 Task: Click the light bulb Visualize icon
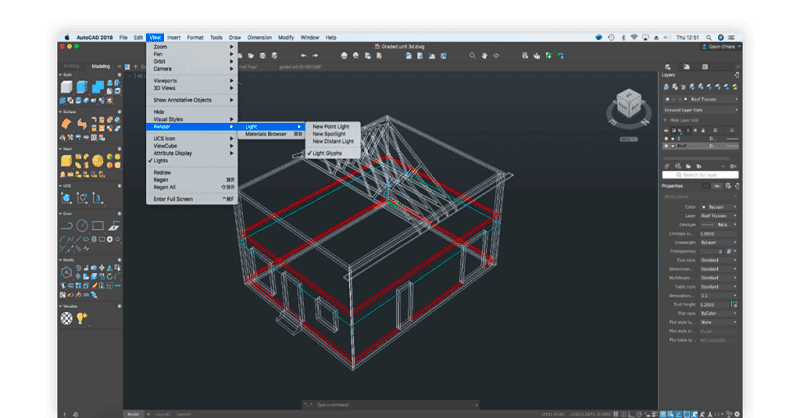(x=82, y=318)
